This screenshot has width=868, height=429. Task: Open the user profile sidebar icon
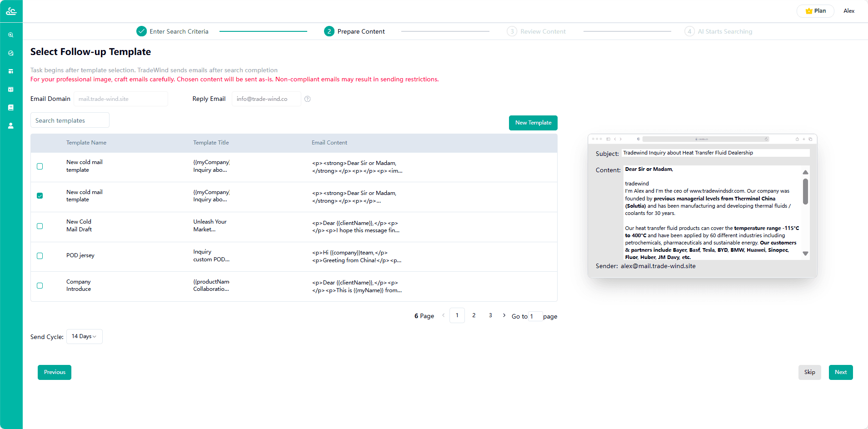[x=11, y=126]
